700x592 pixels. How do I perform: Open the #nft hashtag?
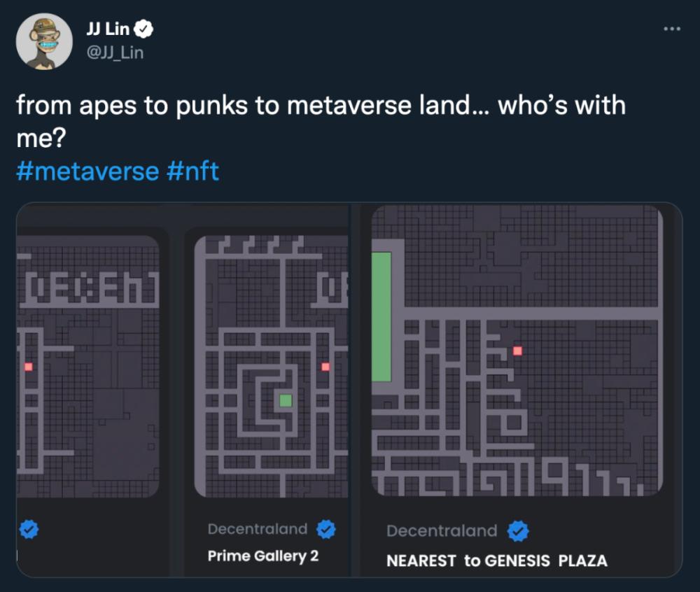click(x=193, y=171)
